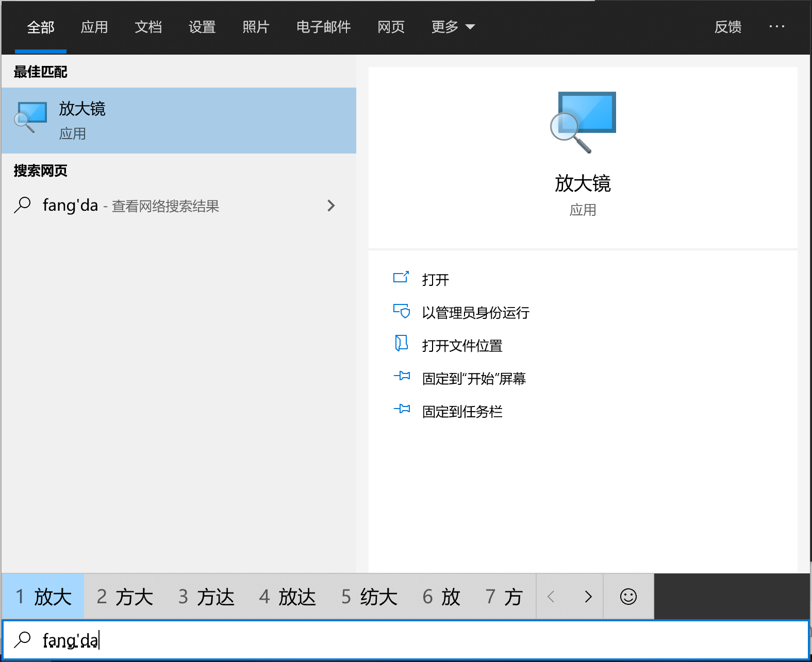Click the open icon beside 打开
The width and height of the screenshot is (812, 662).
(x=401, y=278)
